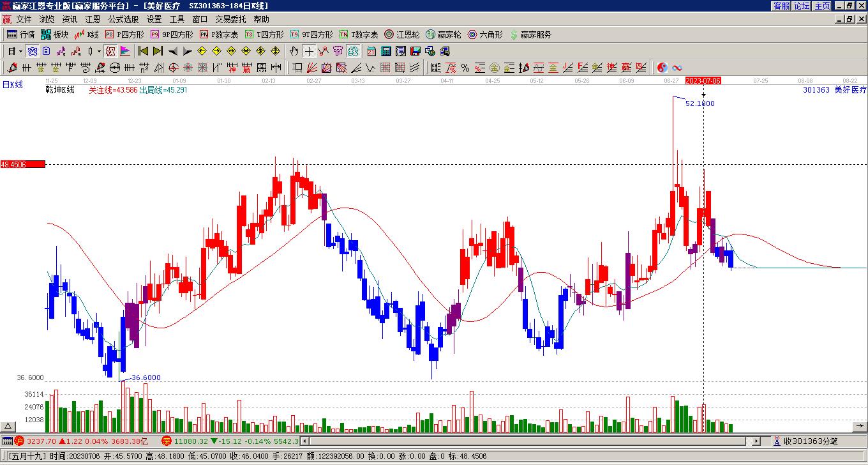Open the 行情 quotes view
Screen dimensions: 868x465
coord(21,34)
